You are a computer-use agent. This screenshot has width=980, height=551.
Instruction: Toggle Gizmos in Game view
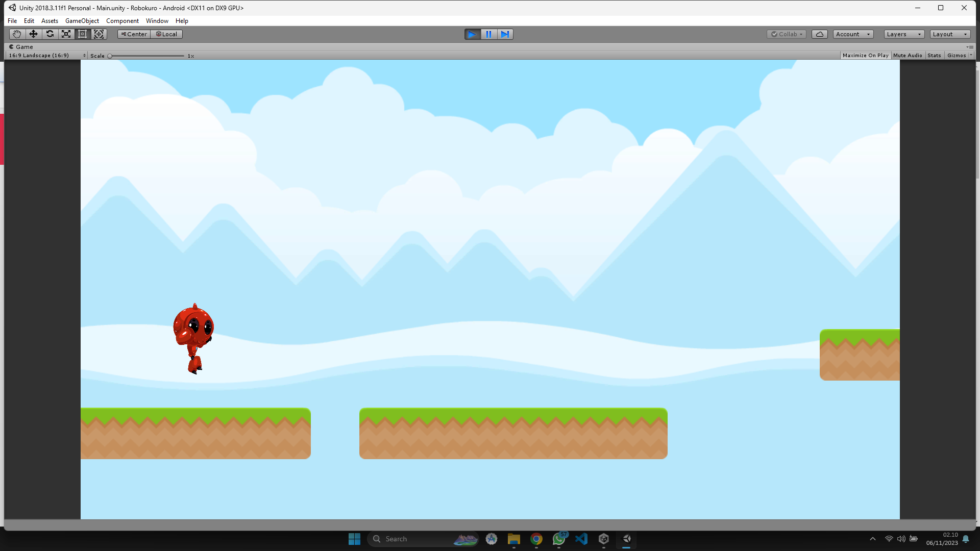coord(957,56)
